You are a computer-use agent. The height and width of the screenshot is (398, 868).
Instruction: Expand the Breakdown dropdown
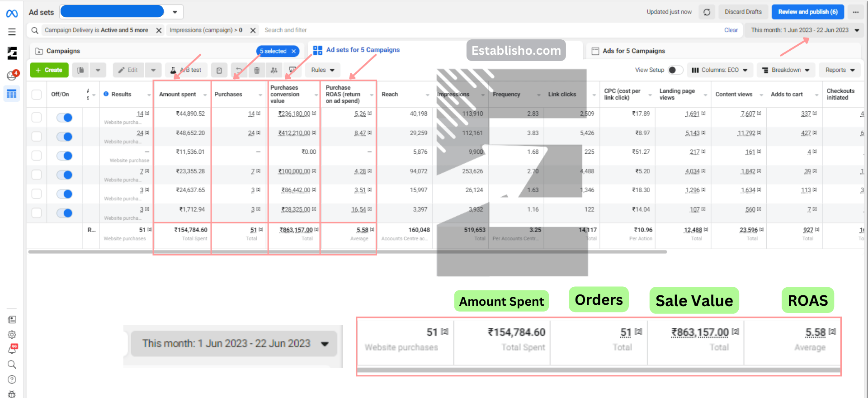786,70
